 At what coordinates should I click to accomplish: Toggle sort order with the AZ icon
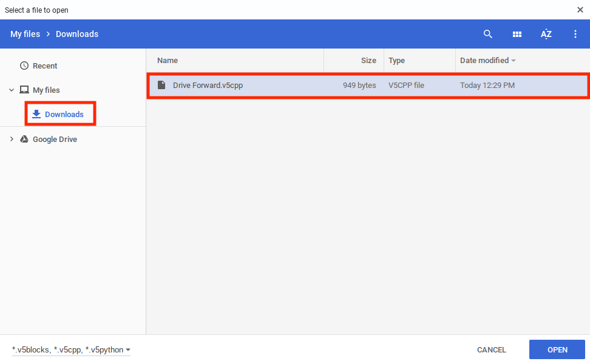point(546,34)
